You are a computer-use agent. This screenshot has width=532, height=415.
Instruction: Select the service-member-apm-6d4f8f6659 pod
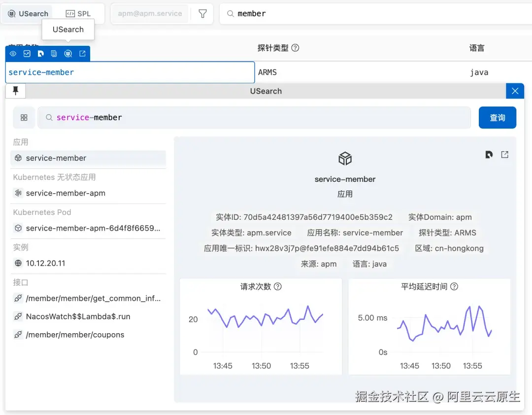(x=88, y=228)
